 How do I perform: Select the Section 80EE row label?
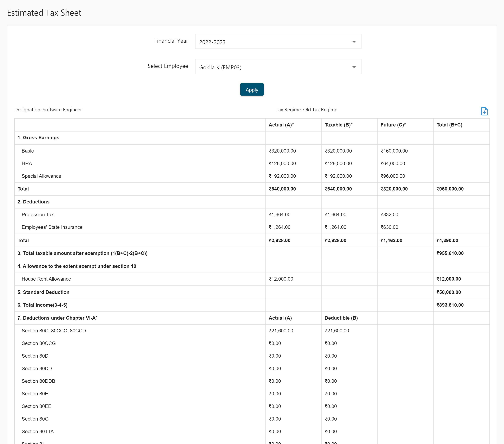37,406
